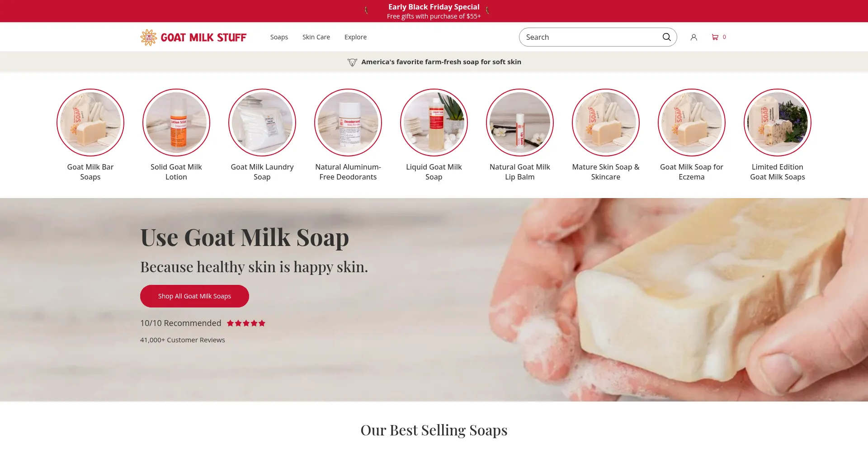Select the Solid Goat Milk Lotion image

(176, 123)
